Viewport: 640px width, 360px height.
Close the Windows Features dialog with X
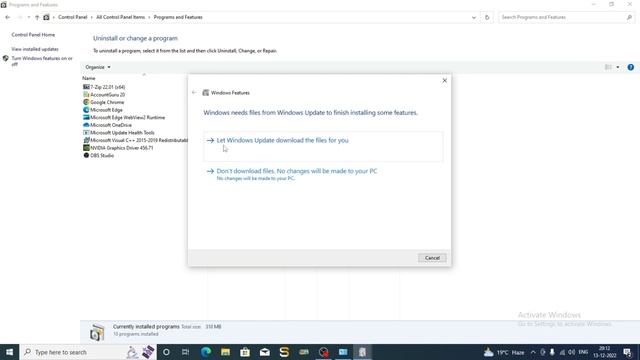pos(444,80)
